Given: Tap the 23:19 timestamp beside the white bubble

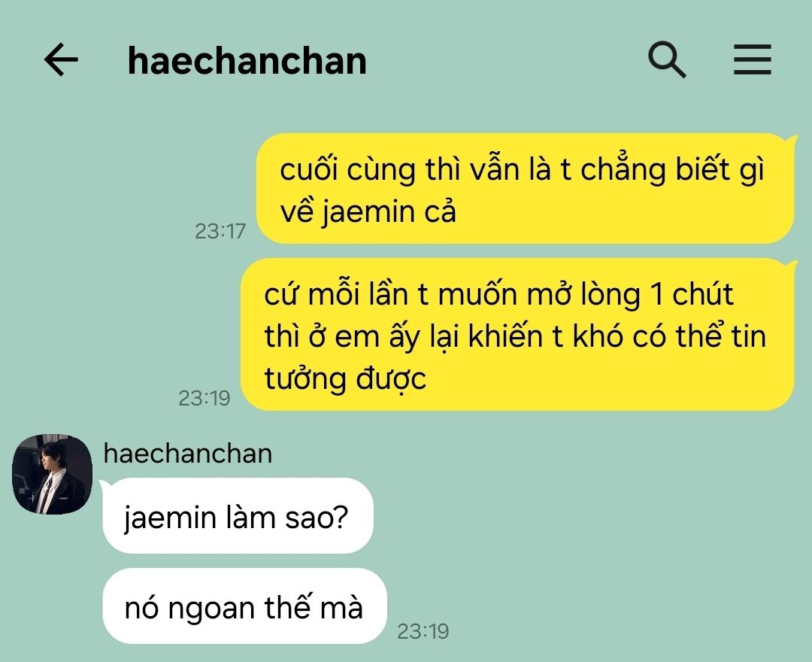Looking at the screenshot, I should (423, 631).
